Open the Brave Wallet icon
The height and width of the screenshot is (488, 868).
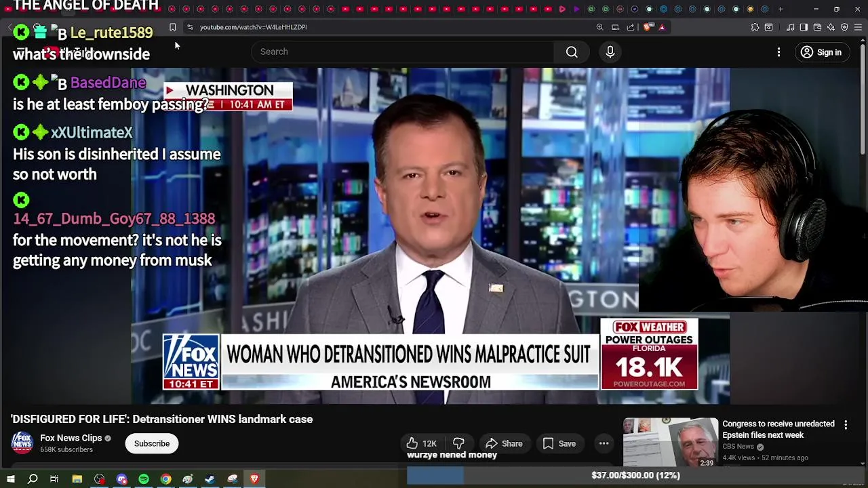tap(817, 27)
